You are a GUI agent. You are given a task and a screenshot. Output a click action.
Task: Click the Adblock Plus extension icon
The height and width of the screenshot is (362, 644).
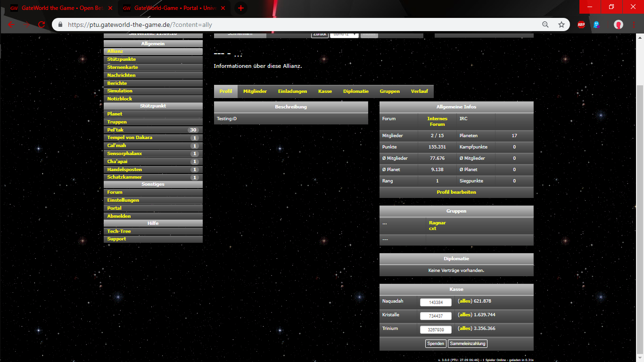(581, 25)
